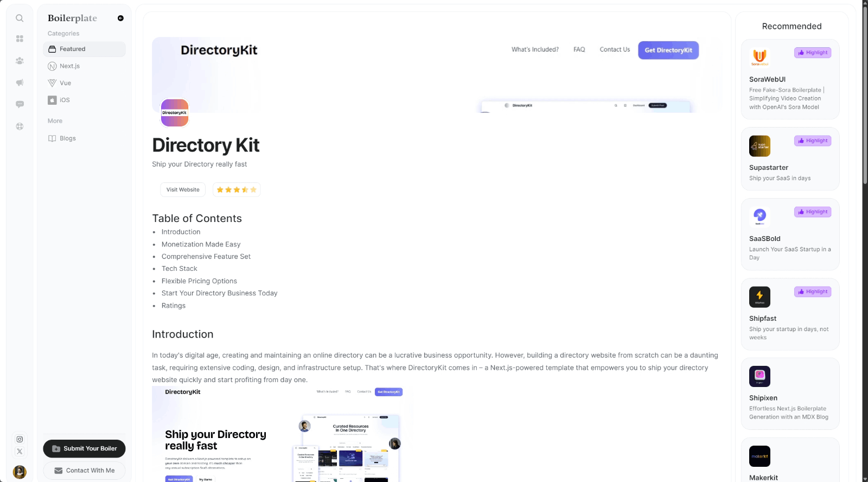Click Highlight badge on SaaSBold card
The width and height of the screenshot is (868, 482).
tap(813, 212)
